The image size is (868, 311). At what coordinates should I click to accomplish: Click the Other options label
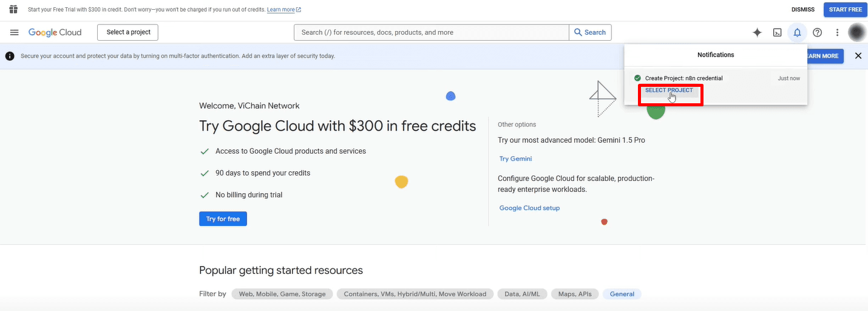pos(517,125)
